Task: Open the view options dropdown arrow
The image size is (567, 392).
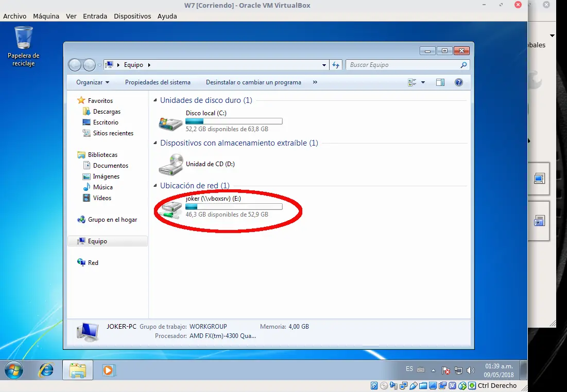Action: [423, 82]
